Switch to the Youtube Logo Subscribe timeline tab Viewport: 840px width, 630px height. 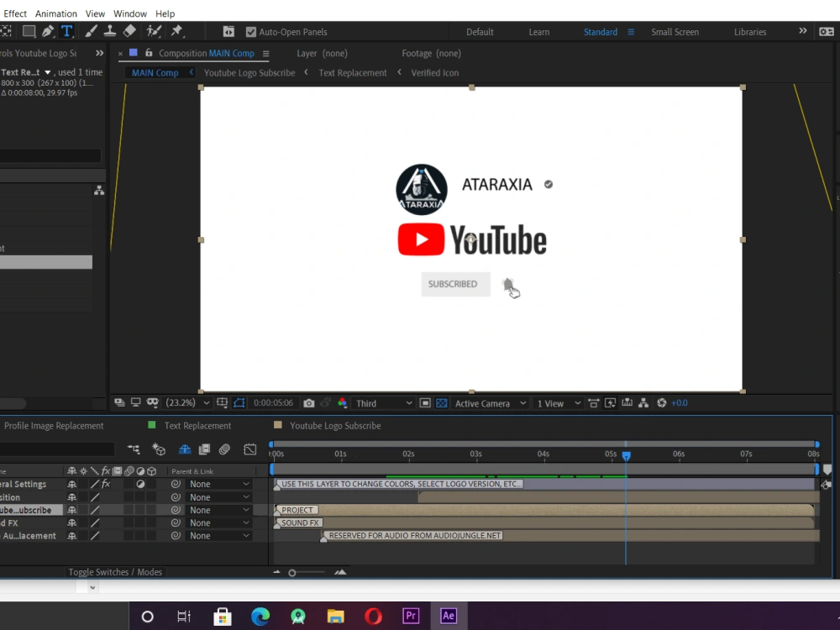[x=335, y=426]
